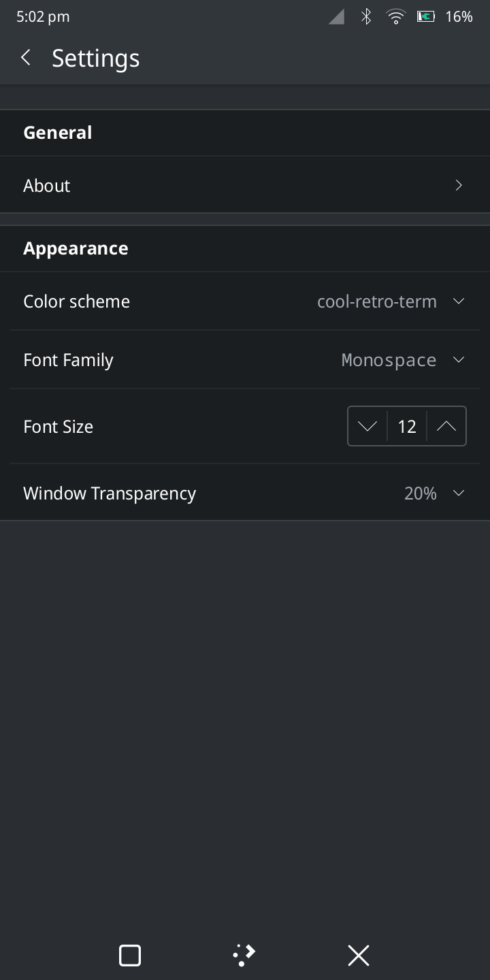Screen dimensions: 490x980
Task: Tap the Wi-Fi status icon
Action: [x=395, y=17]
